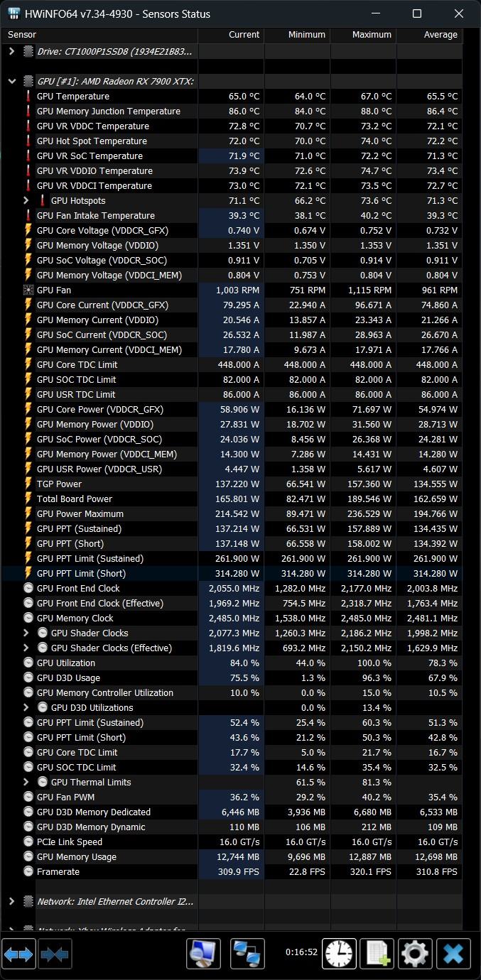Image resolution: width=481 pixels, height=980 pixels.
Task: Select the GPU PPT Limit (Short) 314.280 W row
Action: pos(232,573)
